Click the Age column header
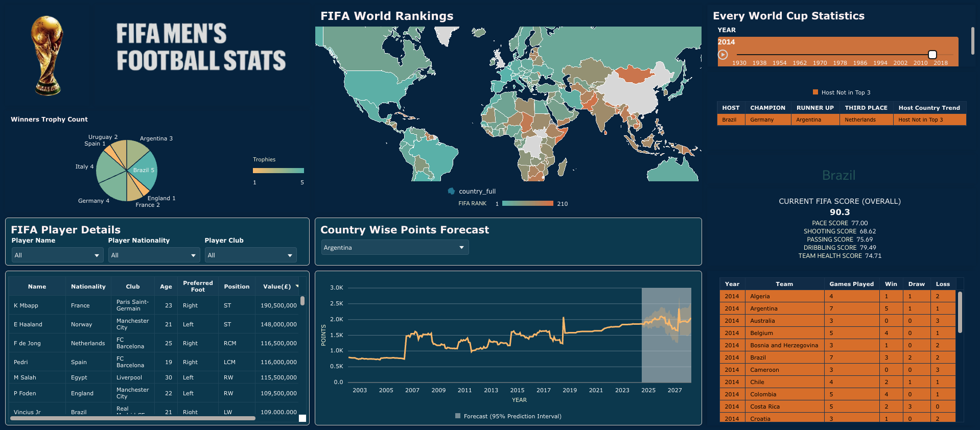 166,286
